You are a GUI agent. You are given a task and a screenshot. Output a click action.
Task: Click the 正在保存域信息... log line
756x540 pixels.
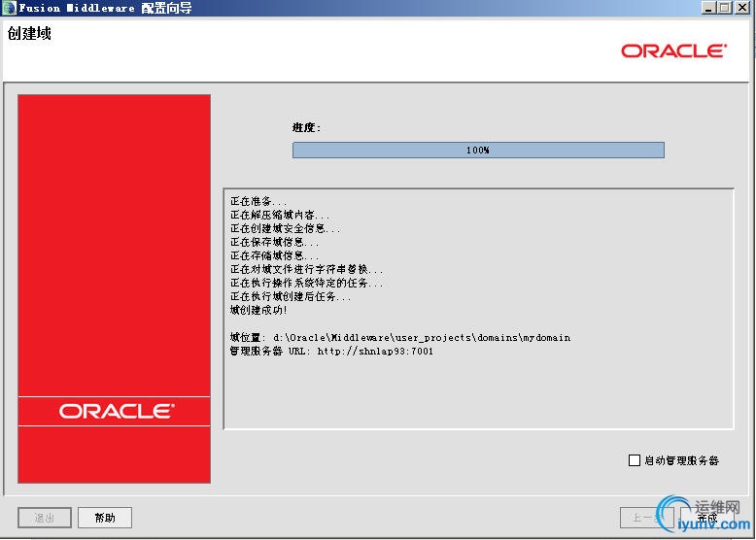coord(274,242)
